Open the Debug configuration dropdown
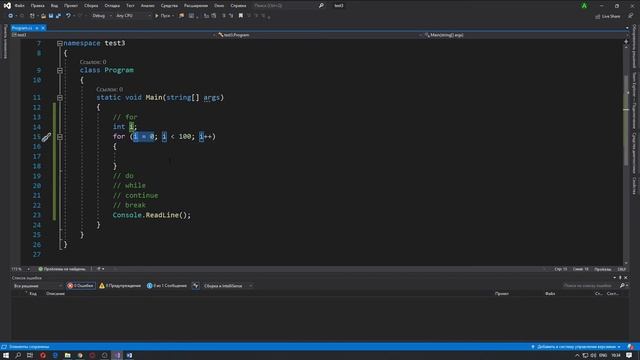Image resolution: width=640 pixels, height=360 pixels. pos(101,16)
